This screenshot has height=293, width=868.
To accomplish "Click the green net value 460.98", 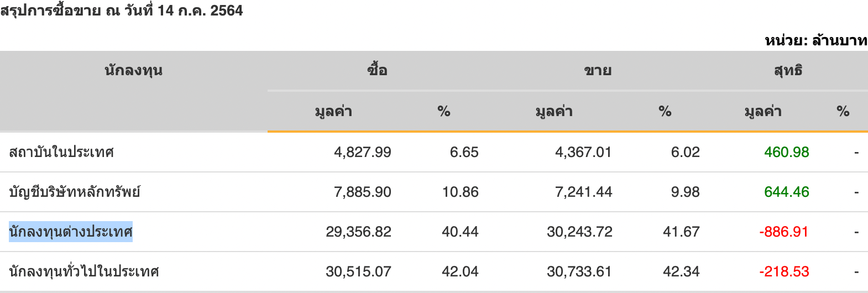I will click(x=786, y=152).
